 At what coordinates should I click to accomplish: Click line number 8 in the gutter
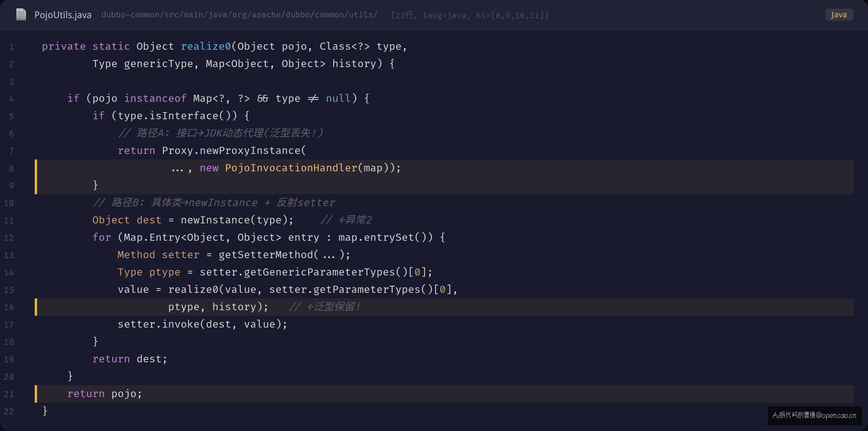click(11, 169)
